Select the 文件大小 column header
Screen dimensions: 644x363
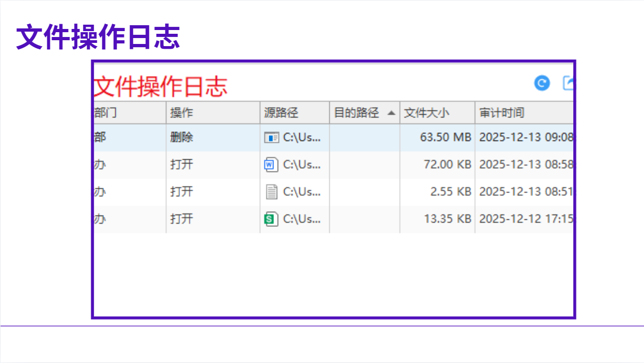(426, 113)
